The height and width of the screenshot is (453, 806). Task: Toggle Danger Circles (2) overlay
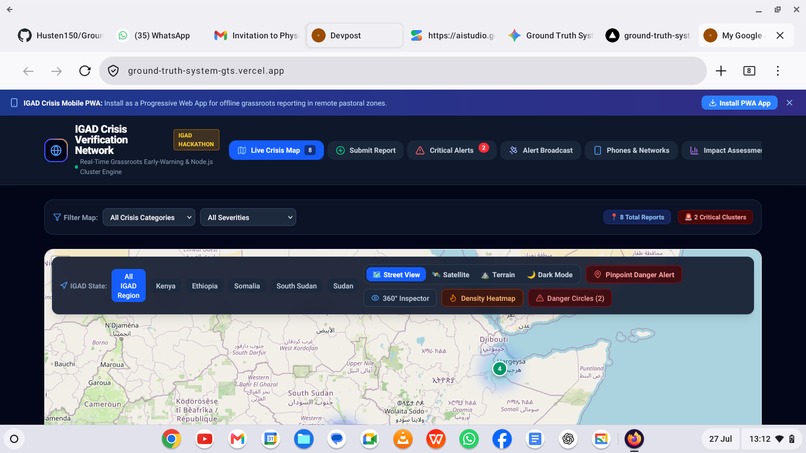(x=570, y=298)
